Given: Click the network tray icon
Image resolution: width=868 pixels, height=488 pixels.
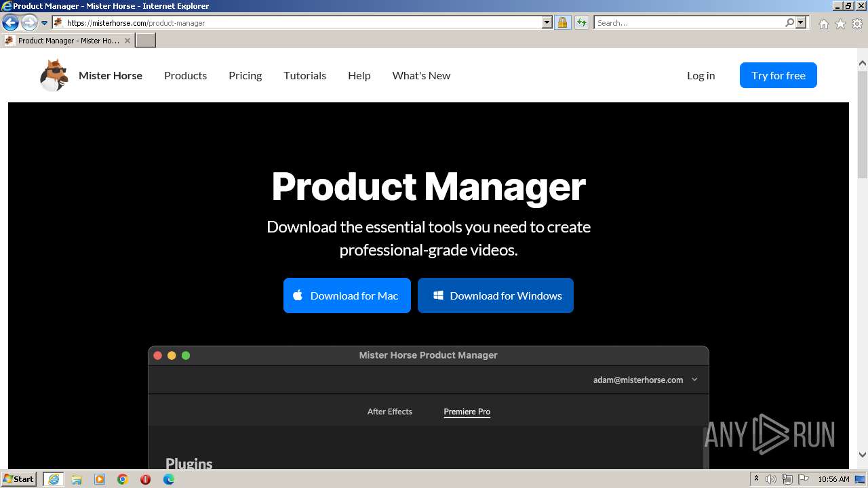Looking at the screenshot, I should coord(788,479).
